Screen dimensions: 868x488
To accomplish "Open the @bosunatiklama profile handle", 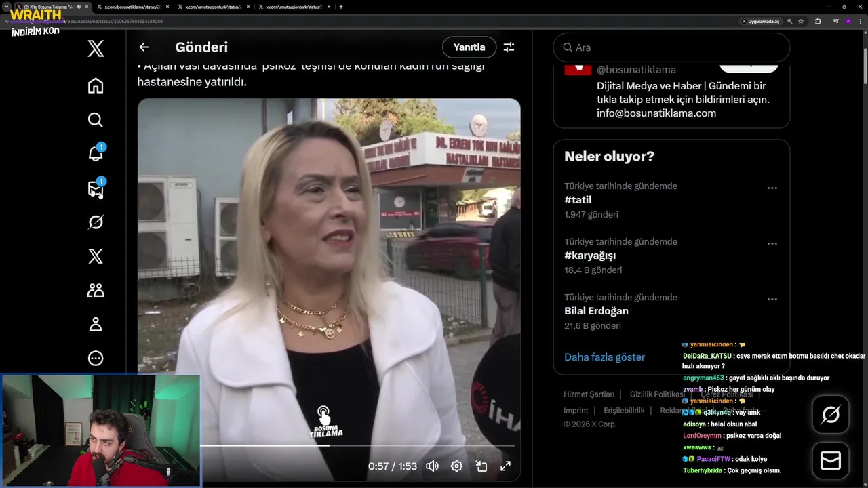I will tap(636, 70).
